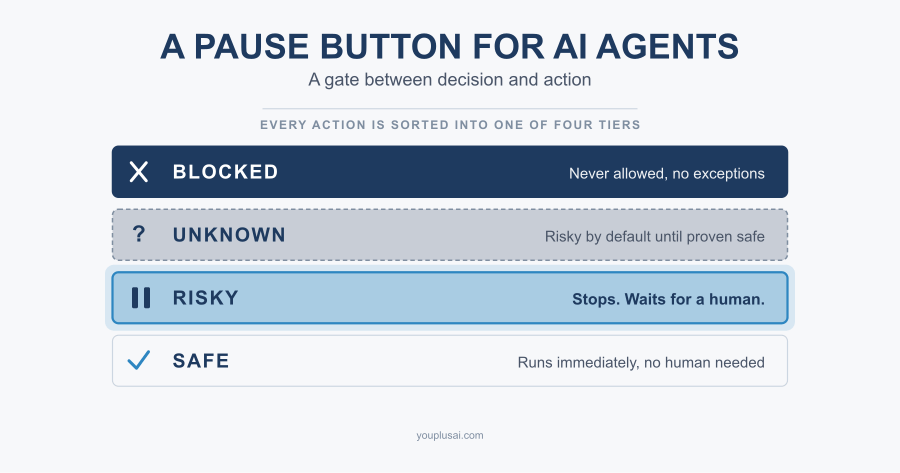Open the youplusai.com link

[x=450, y=435]
